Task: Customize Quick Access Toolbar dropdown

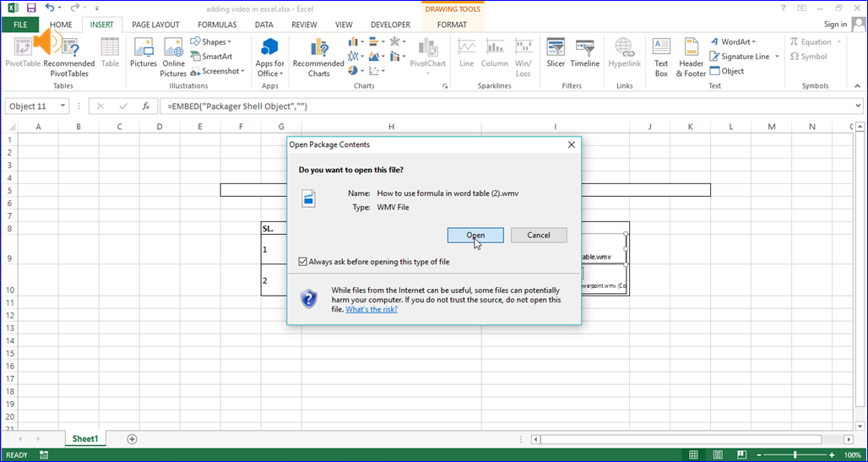Action: coord(97,8)
